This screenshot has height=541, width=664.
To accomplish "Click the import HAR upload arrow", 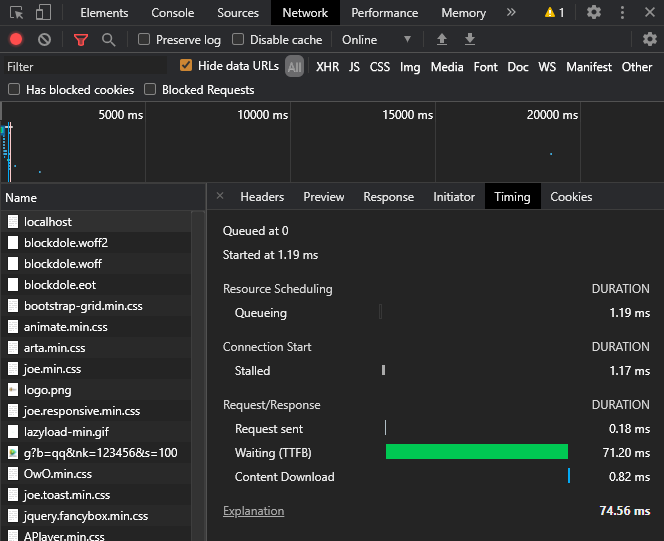I will coord(442,40).
